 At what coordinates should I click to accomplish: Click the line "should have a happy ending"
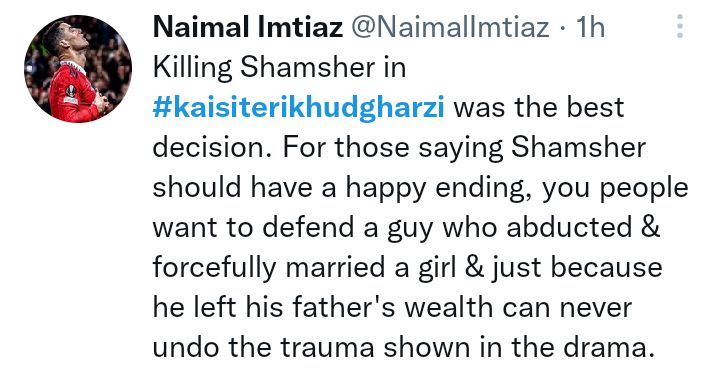click(421, 188)
